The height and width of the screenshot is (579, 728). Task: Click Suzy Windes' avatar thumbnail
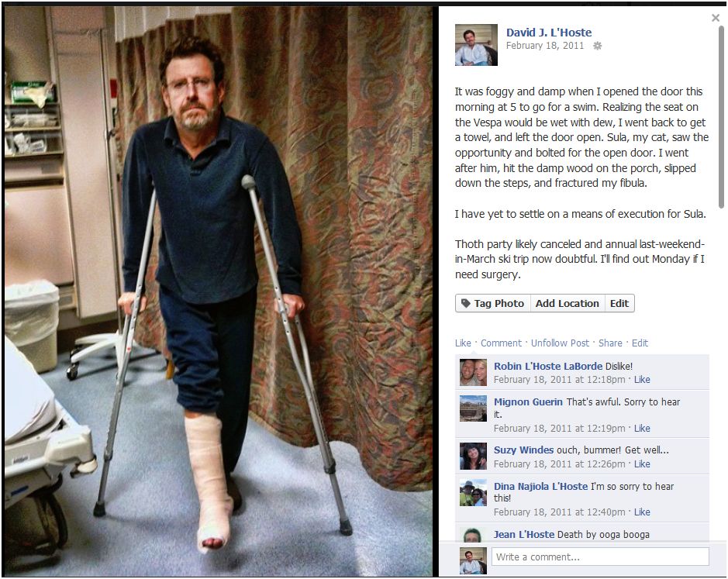click(473, 456)
